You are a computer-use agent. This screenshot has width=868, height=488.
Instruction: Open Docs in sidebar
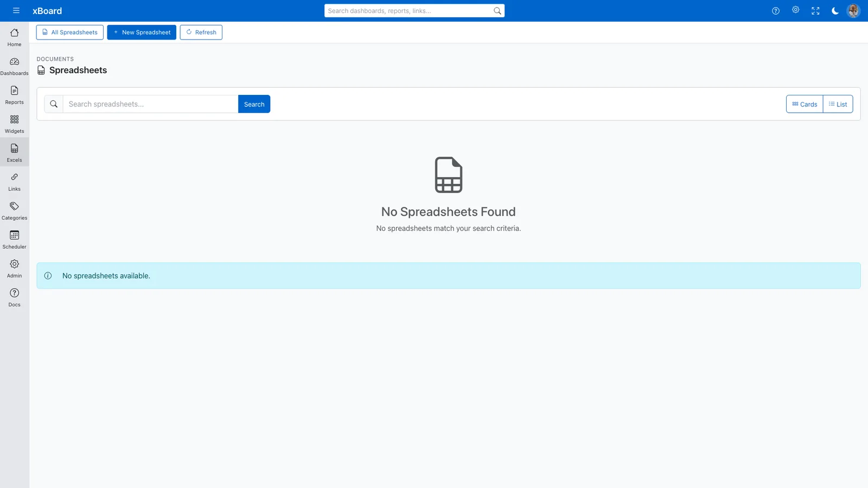point(15,297)
